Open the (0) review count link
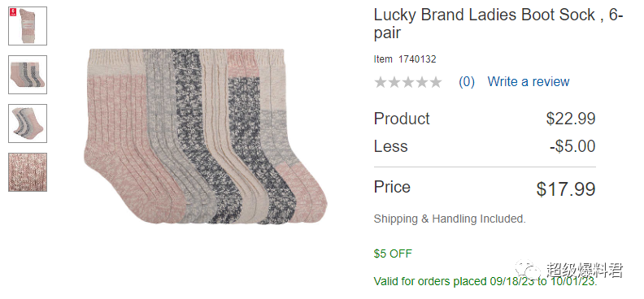 (467, 82)
